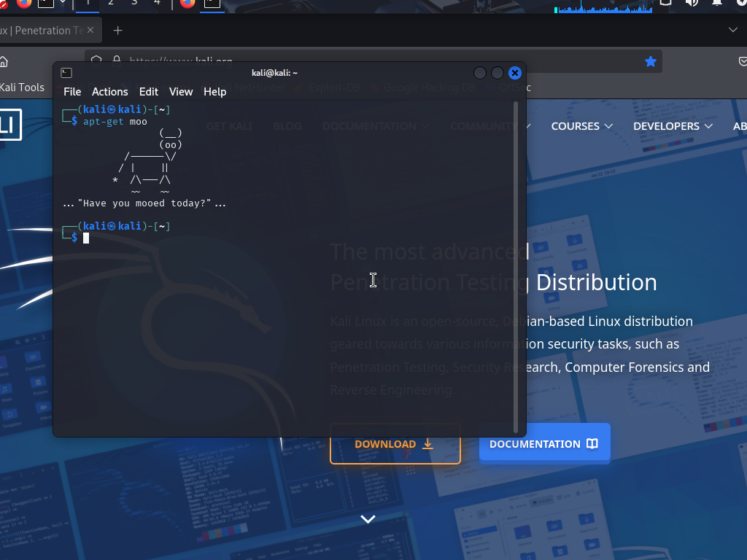Switch to workspace 2

tap(111, 4)
